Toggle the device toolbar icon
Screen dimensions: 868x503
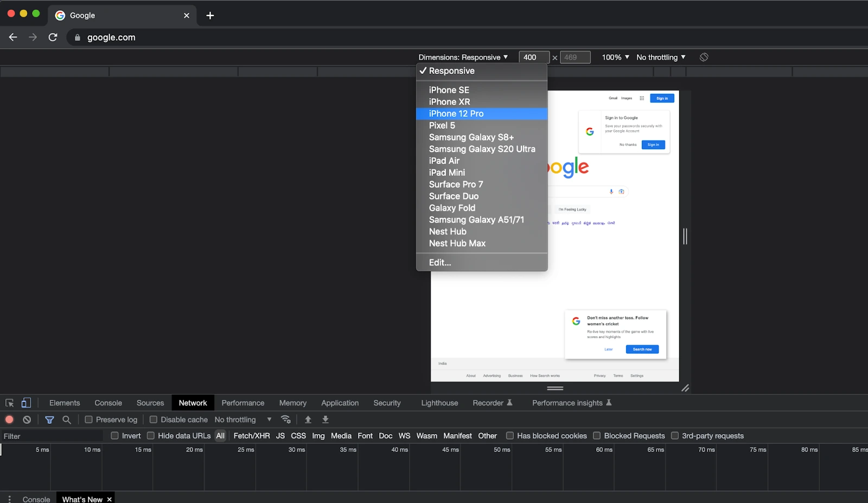point(26,403)
